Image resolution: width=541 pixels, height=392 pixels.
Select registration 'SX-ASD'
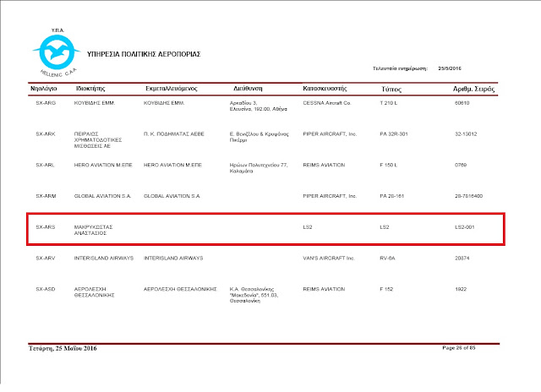click(46, 289)
